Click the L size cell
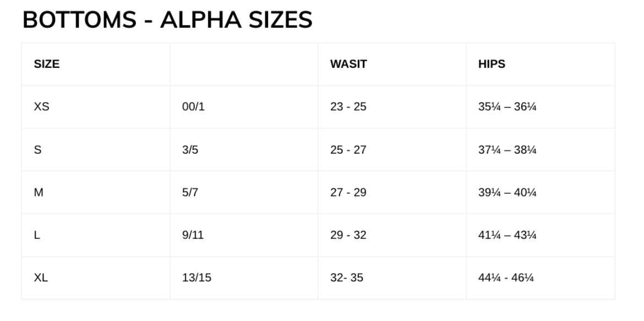 pos(96,235)
